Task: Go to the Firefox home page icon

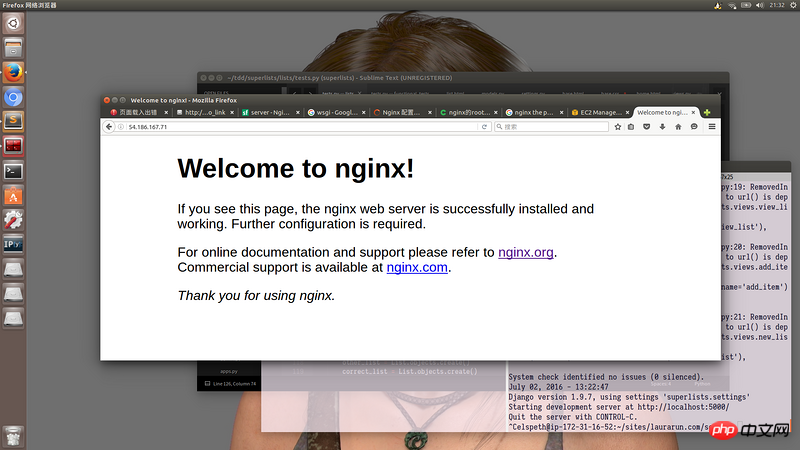Action: point(678,127)
